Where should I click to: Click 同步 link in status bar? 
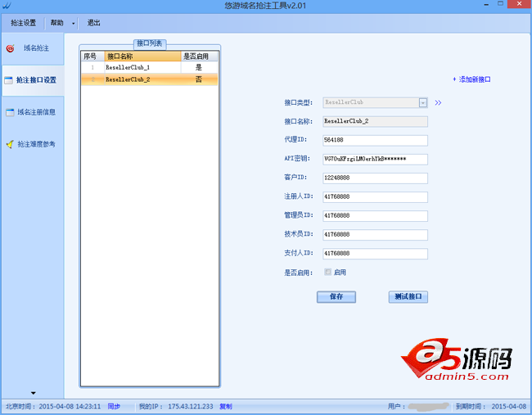[x=114, y=406]
